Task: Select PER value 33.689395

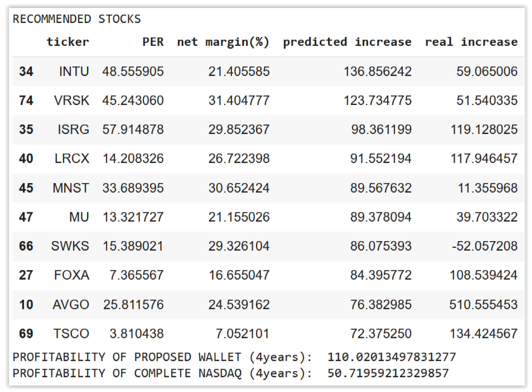Action: (x=133, y=188)
